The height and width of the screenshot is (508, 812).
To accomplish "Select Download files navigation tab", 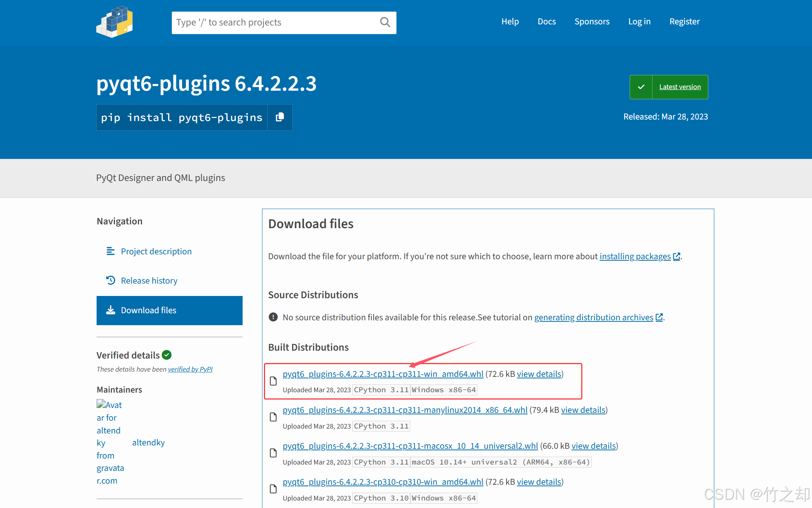I will tap(170, 310).
